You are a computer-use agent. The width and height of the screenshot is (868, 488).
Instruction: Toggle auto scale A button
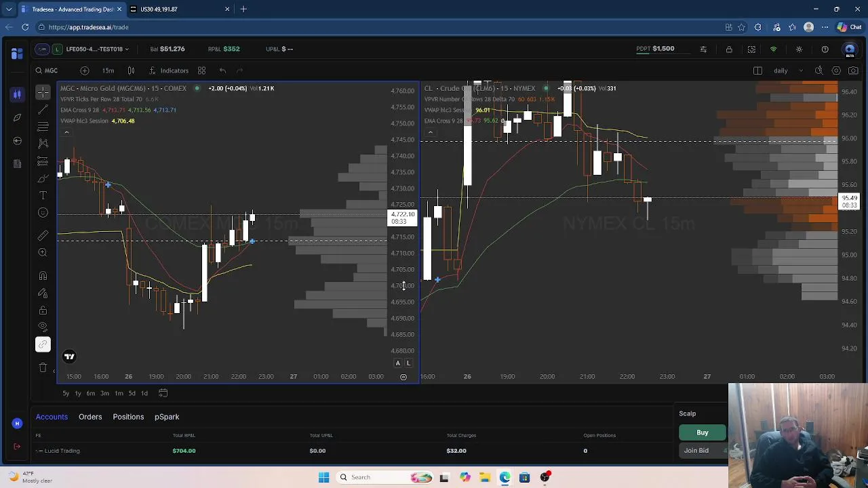[x=398, y=363]
